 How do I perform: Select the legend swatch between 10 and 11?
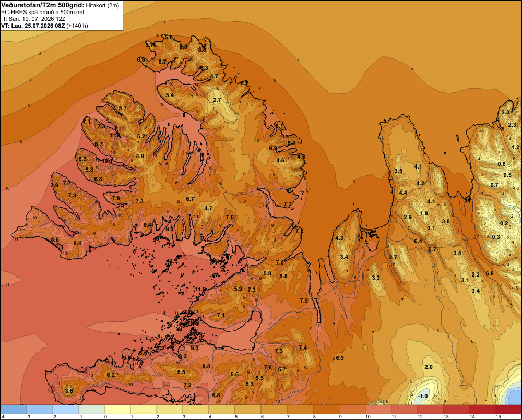378,410
